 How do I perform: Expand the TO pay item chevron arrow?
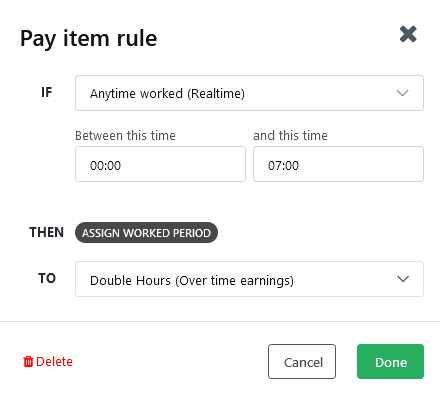(403, 279)
